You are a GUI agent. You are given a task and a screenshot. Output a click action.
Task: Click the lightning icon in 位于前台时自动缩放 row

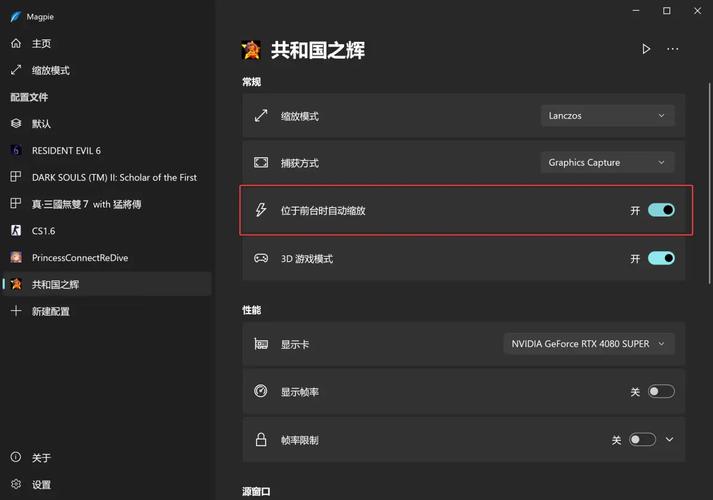pos(261,210)
